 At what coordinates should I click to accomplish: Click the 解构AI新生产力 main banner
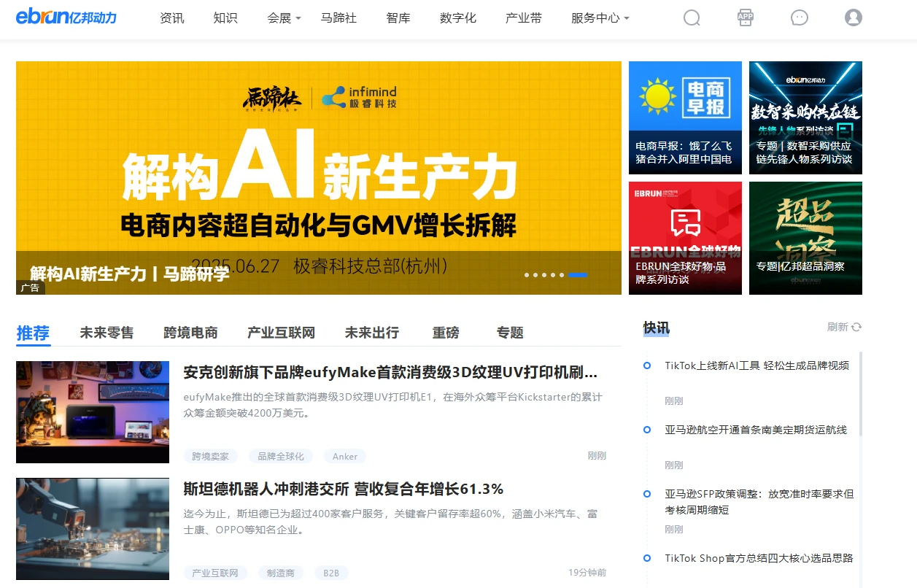319,178
